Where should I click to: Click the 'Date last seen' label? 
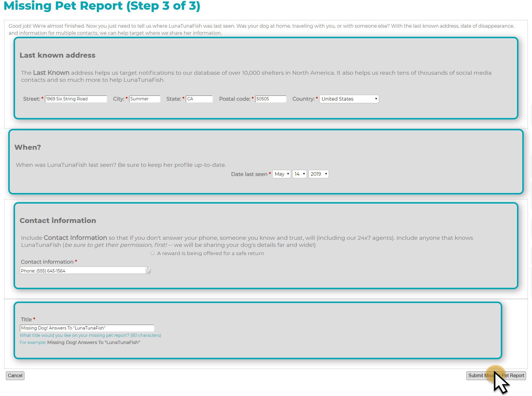click(x=249, y=174)
